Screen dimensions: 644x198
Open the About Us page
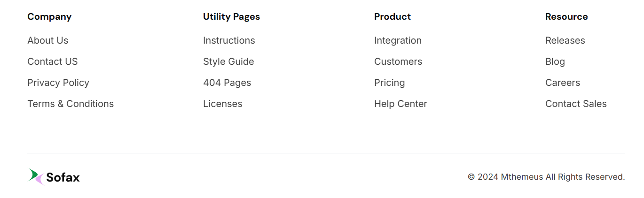point(47,40)
